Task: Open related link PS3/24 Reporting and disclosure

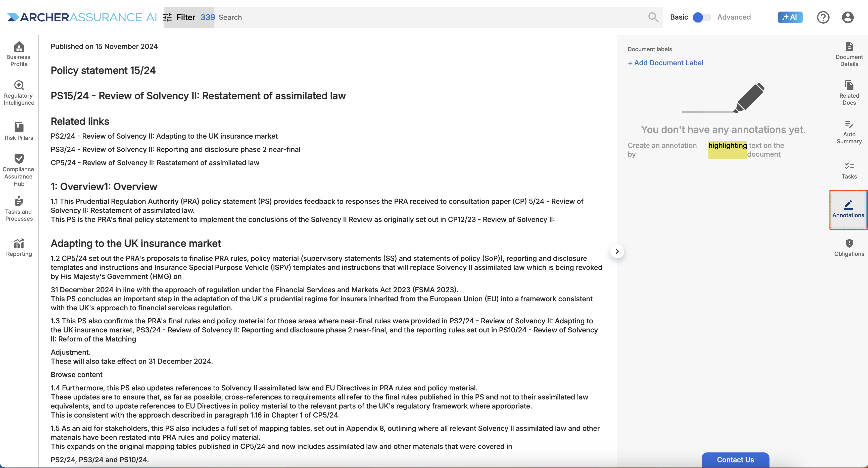Action: click(x=175, y=149)
